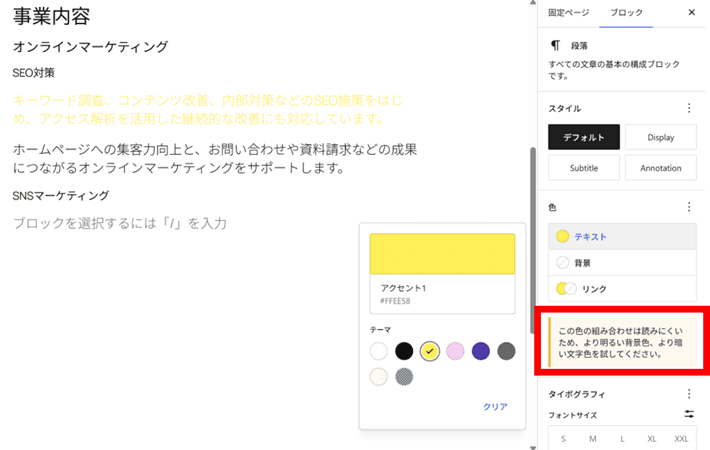Click the SNSマーケティング subheading

coord(61,196)
